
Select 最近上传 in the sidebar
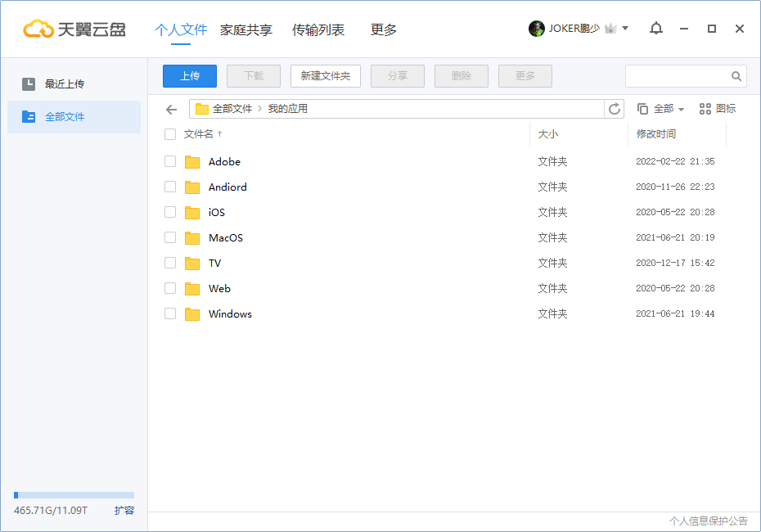click(x=74, y=84)
